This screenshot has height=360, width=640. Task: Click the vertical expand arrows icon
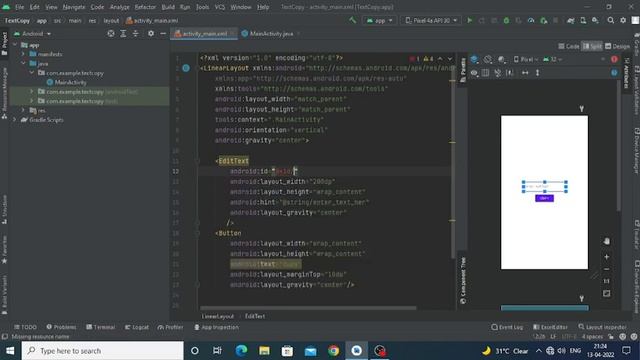click(x=537, y=73)
